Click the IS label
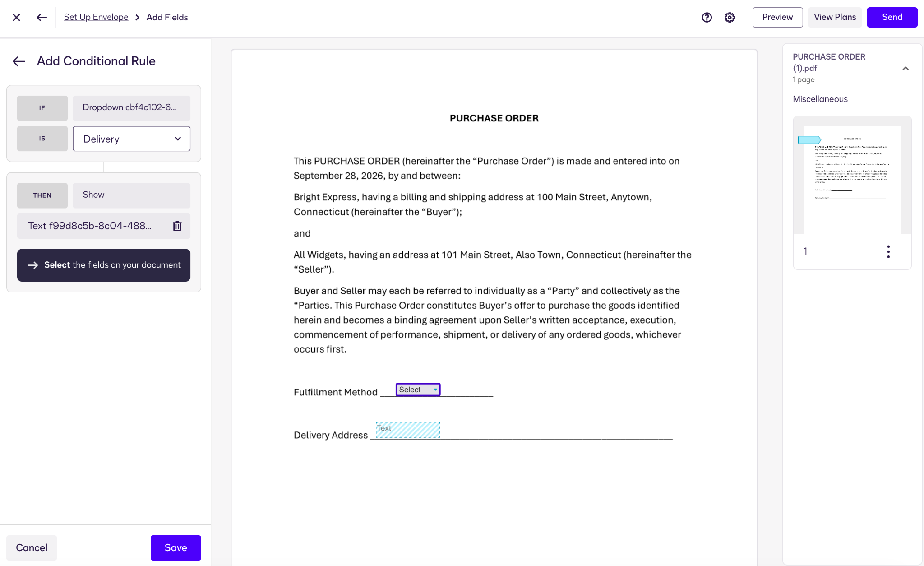Screen dimensions: 924x566 (x=42, y=139)
